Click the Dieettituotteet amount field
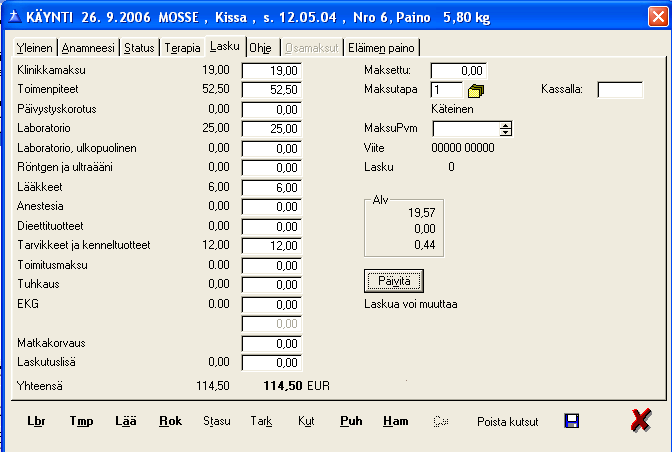Viewport: 672px width, 452px height. pyautogui.click(x=272, y=227)
